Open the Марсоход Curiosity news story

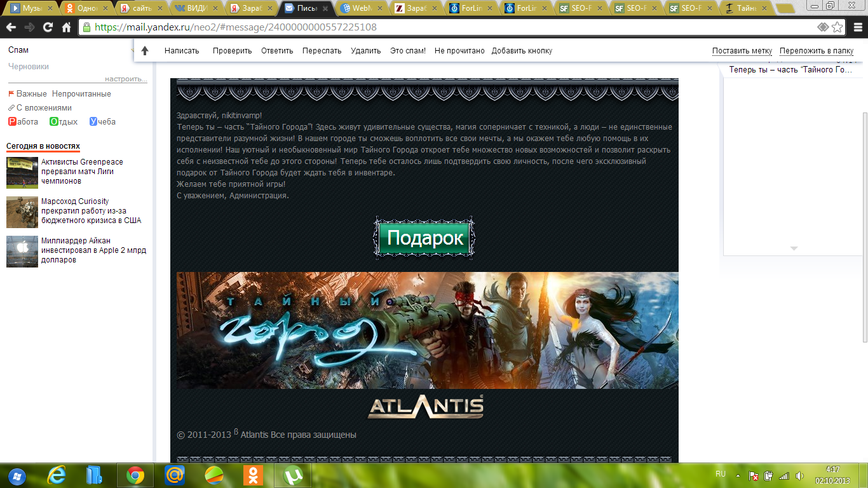pos(91,211)
